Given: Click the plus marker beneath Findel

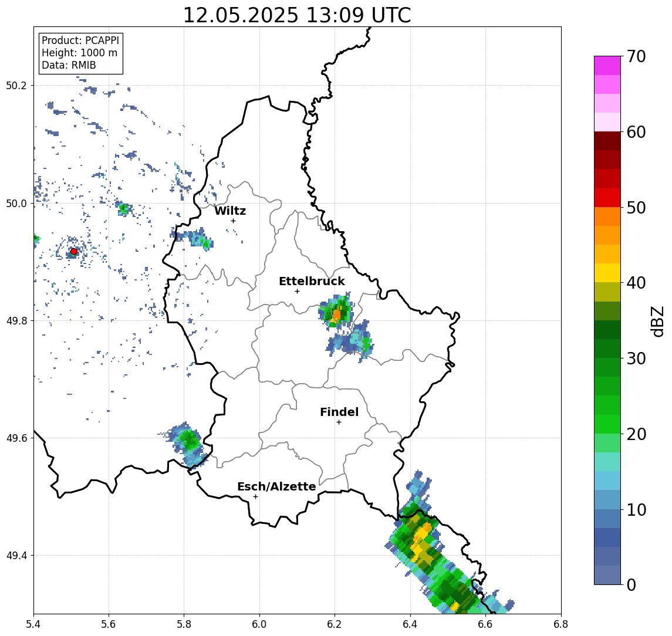Looking at the screenshot, I should [339, 422].
